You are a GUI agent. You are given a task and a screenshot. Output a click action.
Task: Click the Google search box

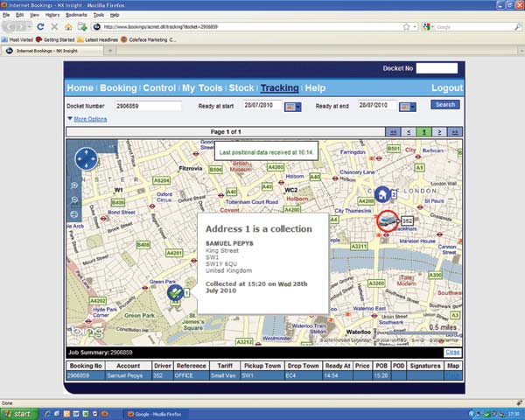pyautogui.click(x=473, y=27)
